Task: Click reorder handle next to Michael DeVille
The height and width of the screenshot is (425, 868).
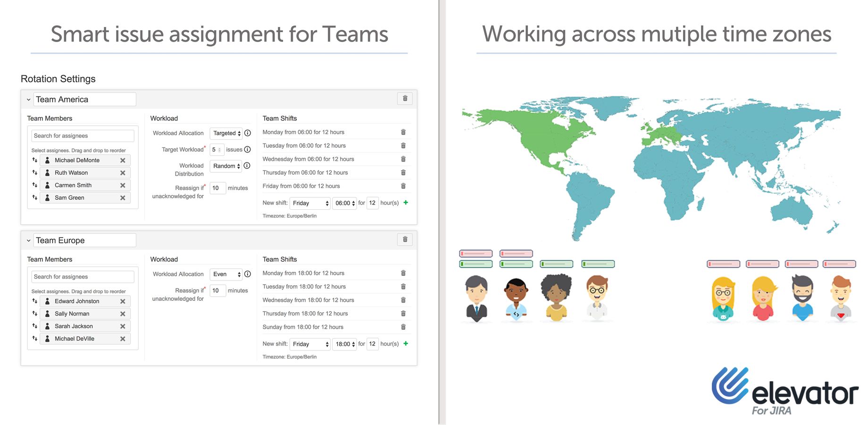Action: pyautogui.click(x=34, y=339)
